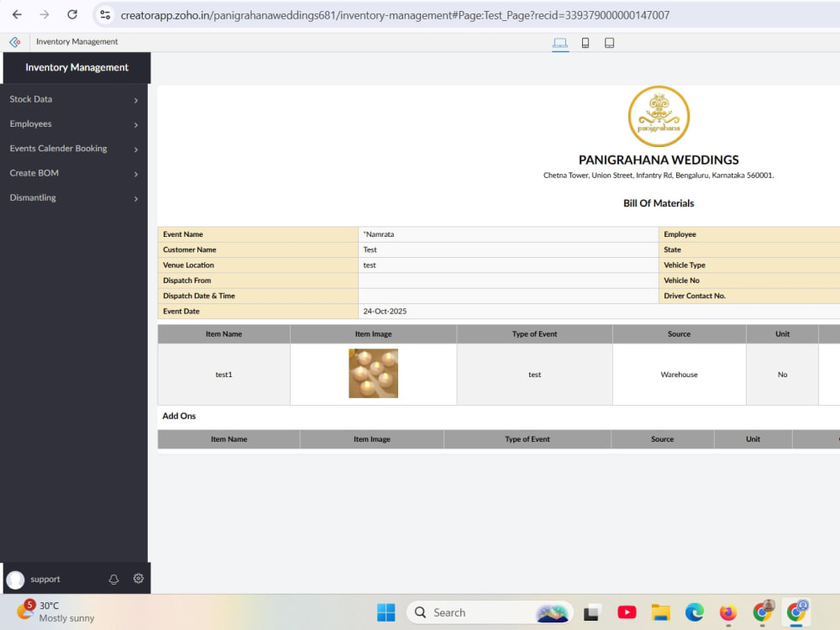Click the Windows taskbar Search box
This screenshot has height=630, width=840.
(x=490, y=612)
